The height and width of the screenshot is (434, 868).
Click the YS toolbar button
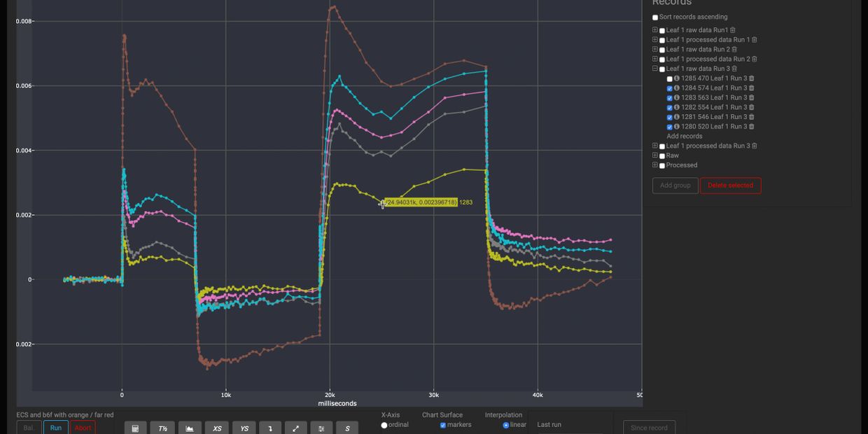click(x=244, y=428)
